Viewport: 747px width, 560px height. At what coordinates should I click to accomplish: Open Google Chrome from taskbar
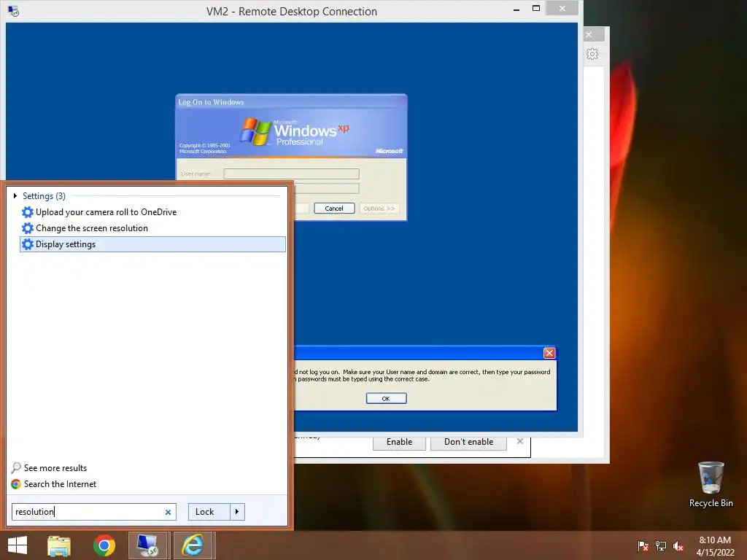104,545
